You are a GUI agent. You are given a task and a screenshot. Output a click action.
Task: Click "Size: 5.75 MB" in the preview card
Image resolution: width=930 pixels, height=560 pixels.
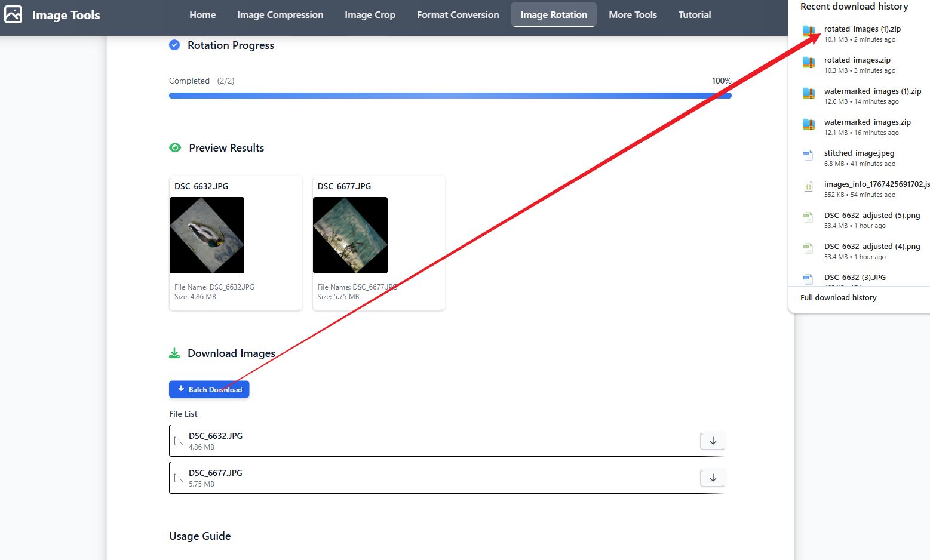coord(338,296)
